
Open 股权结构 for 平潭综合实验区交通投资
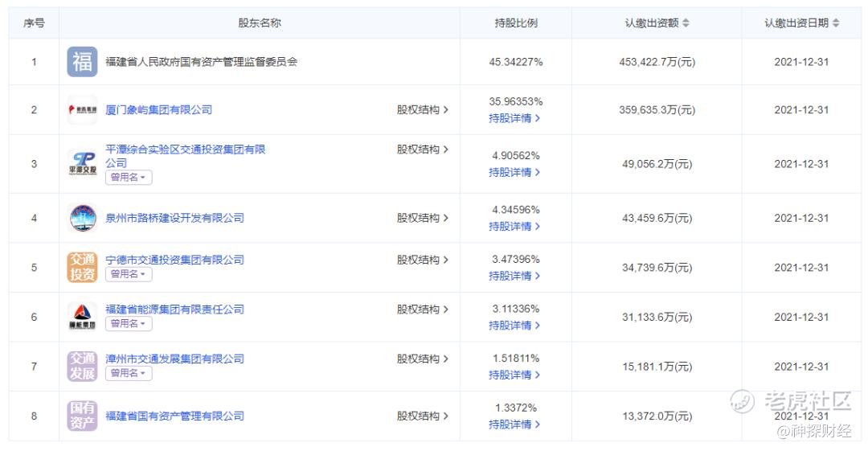click(x=423, y=149)
